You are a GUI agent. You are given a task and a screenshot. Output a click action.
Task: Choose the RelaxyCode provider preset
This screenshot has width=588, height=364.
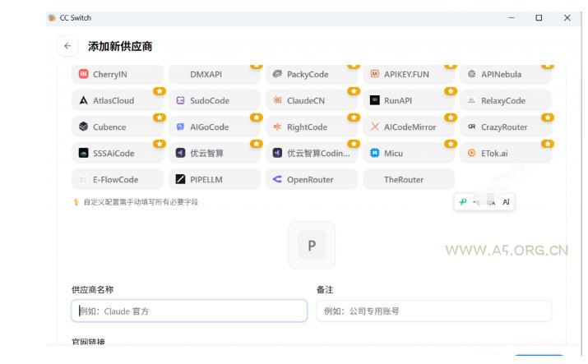[506, 100]
